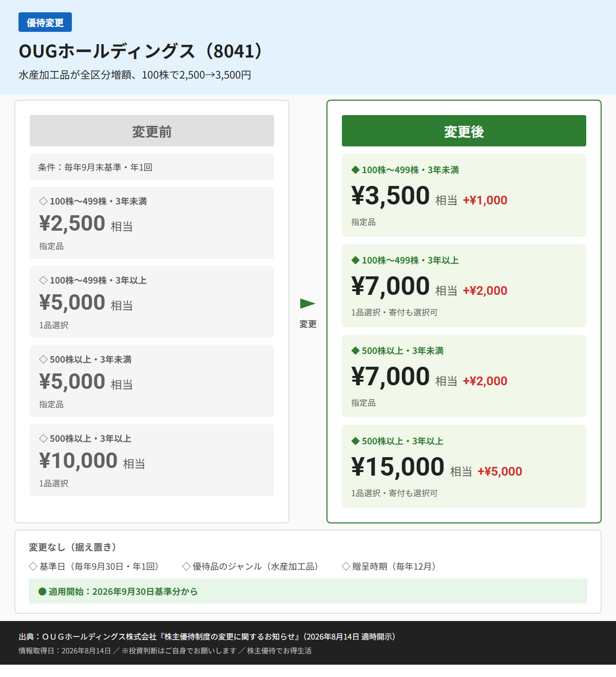Click the green diamond beside 変更後 100株〜499株・3年以上
This screenshot has height=677, width=616.
[355, 260]
